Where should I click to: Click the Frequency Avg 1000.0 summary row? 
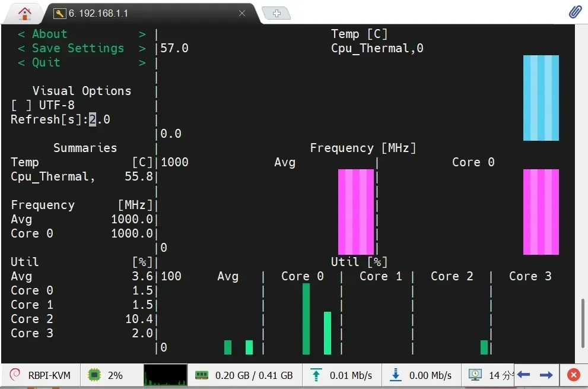pyautogui.click(x=82, y=219)
